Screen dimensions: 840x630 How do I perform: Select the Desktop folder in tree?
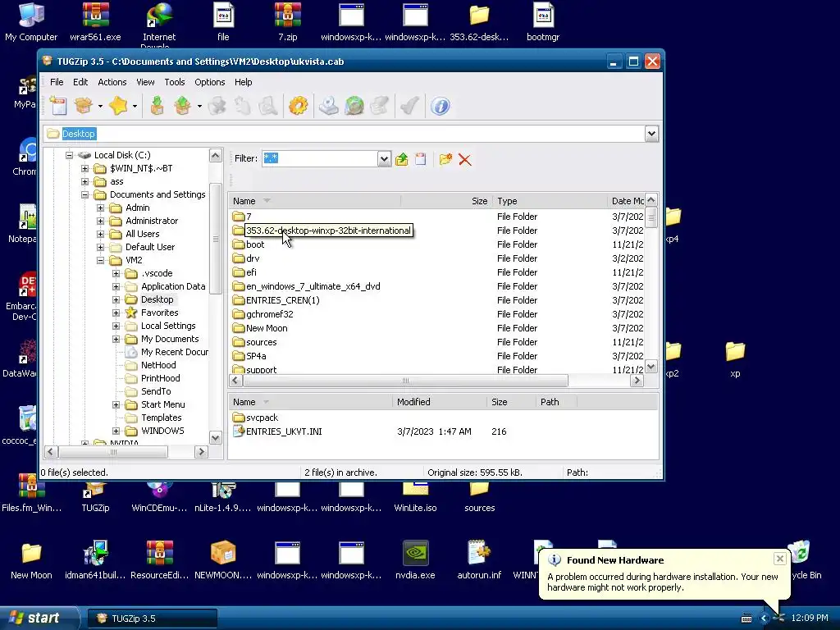click(x=157, y=299)
